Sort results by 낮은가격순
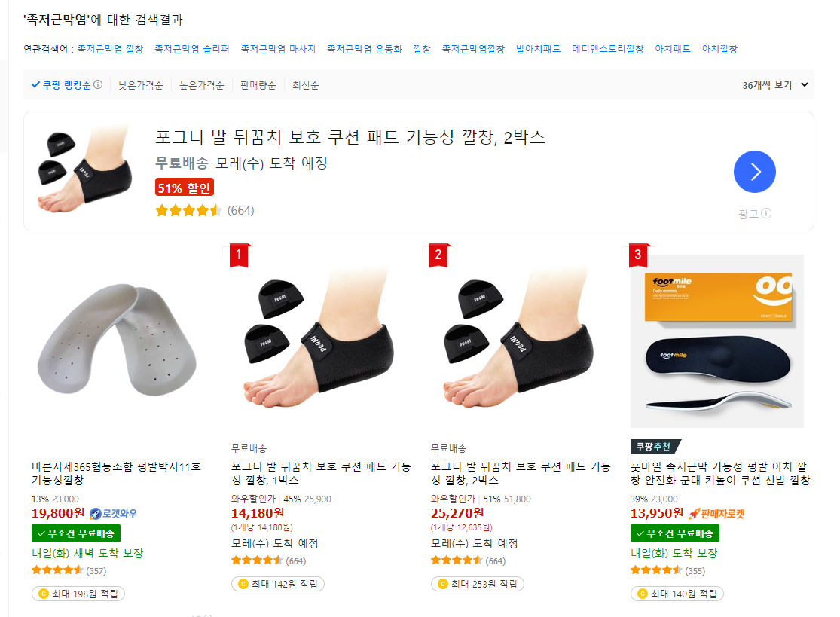The width and height of the screenshot is (840, 617). coord(140,85)
